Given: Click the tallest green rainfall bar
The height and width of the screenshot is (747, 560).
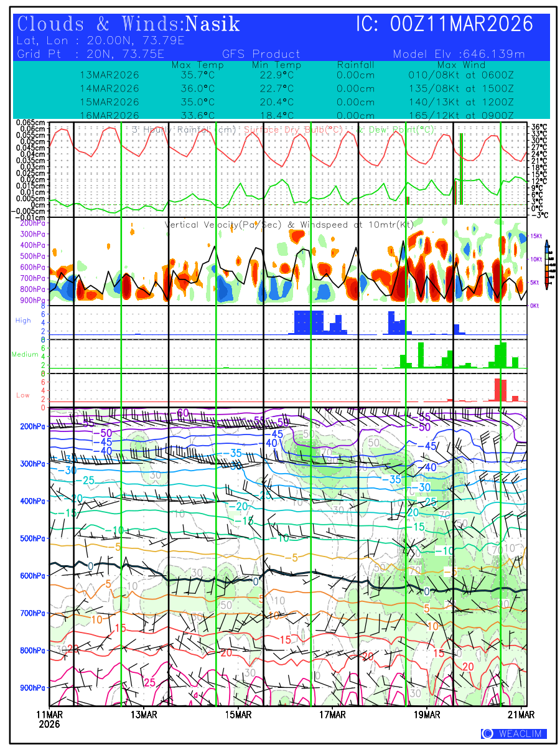Looking at the screenshot, I should click(x=461, y=168).
